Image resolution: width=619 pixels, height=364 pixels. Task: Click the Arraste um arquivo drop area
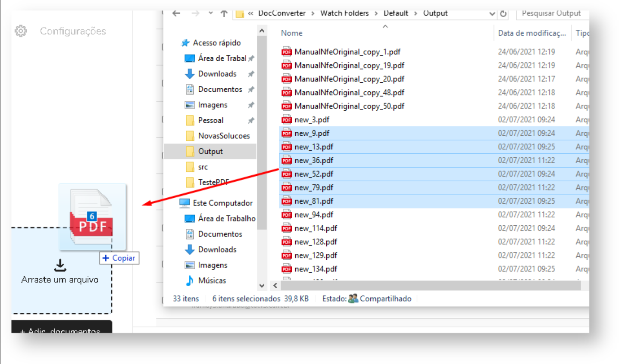[x=62, y=271]
